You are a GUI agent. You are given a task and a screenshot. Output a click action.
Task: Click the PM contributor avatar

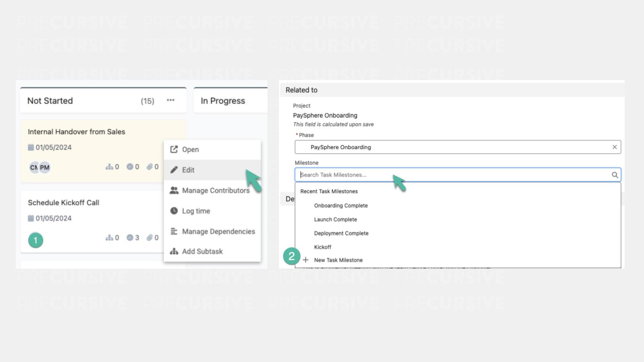point(45,168)
